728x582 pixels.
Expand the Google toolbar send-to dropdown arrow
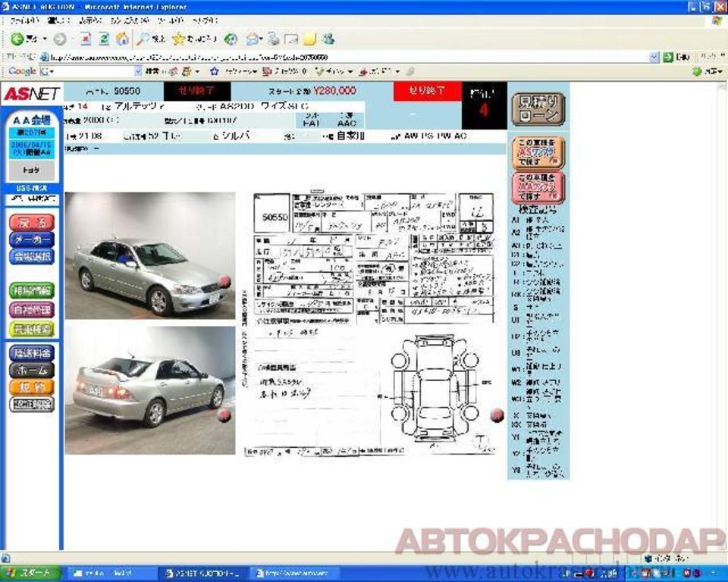click(x=397, y=71)
